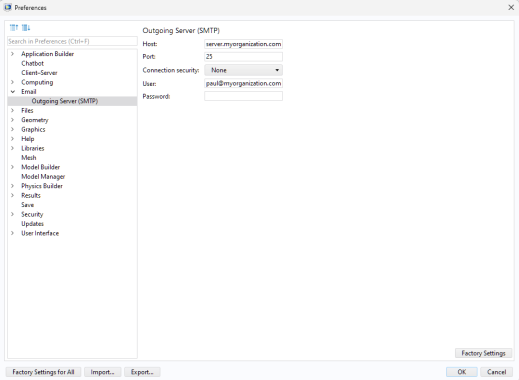Image resolution: width=519 pixels, height=380 pixels.
Task: Click the Preferences window title icon
Action: (8, 7)
